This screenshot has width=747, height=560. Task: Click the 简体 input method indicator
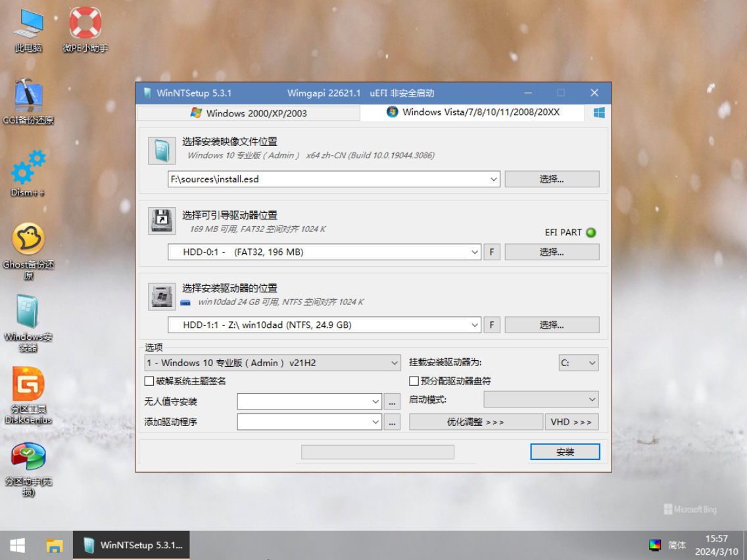677,546
